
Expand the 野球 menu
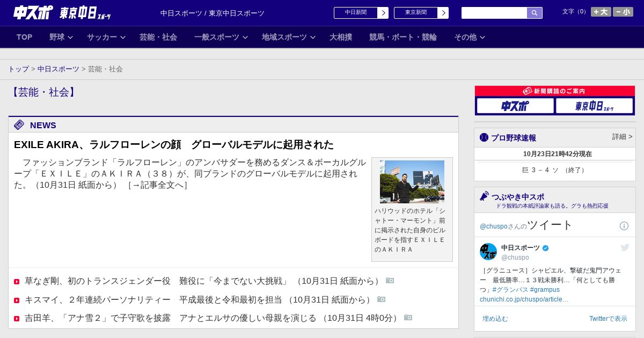61,37
